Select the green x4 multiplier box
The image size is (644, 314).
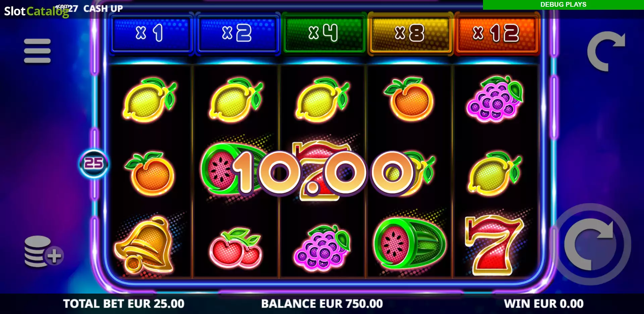coord(324,33)
